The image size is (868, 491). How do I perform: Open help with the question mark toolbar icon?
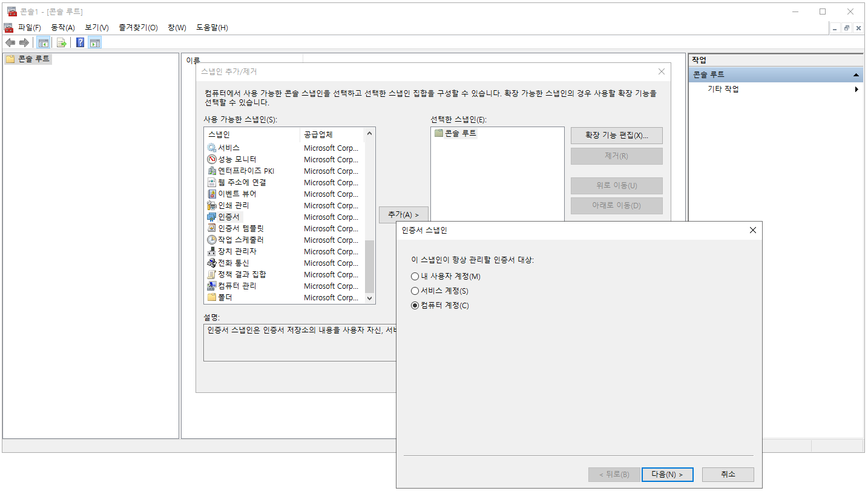tap(80, 42)
